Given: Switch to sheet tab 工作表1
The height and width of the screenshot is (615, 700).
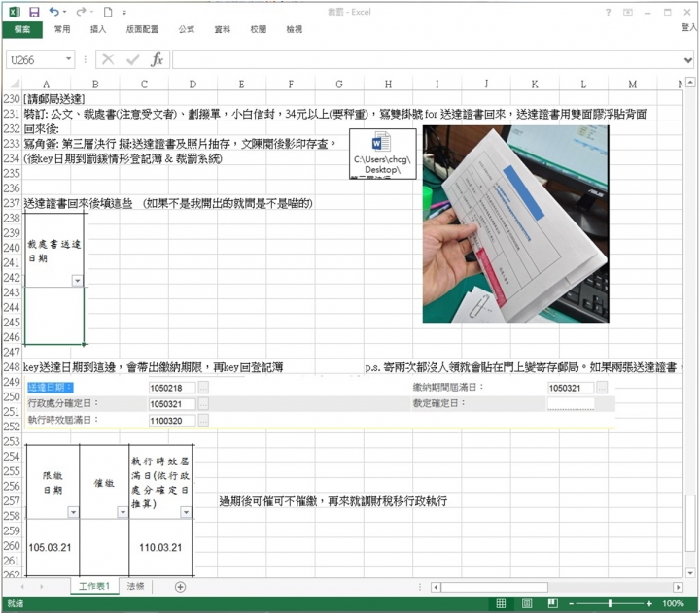Looking at the screenshot, I should (94, 586).
